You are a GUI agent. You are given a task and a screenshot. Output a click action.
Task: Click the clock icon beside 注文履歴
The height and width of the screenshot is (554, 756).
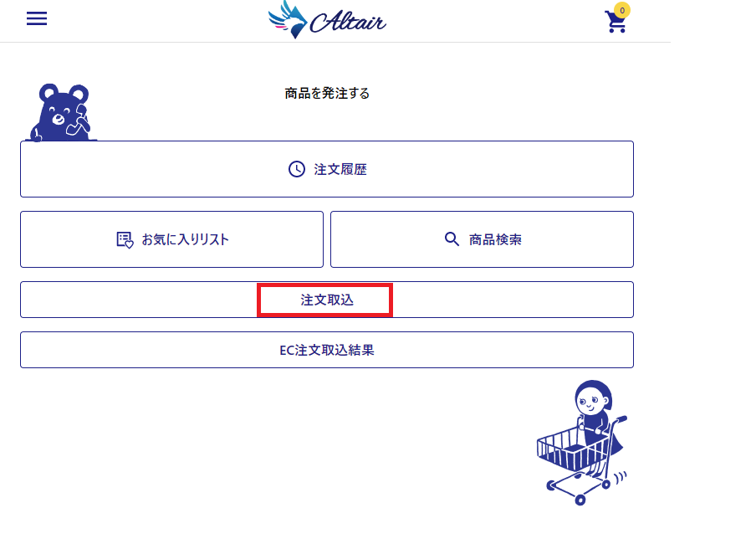pyautogui.click(x=297, y=169)
